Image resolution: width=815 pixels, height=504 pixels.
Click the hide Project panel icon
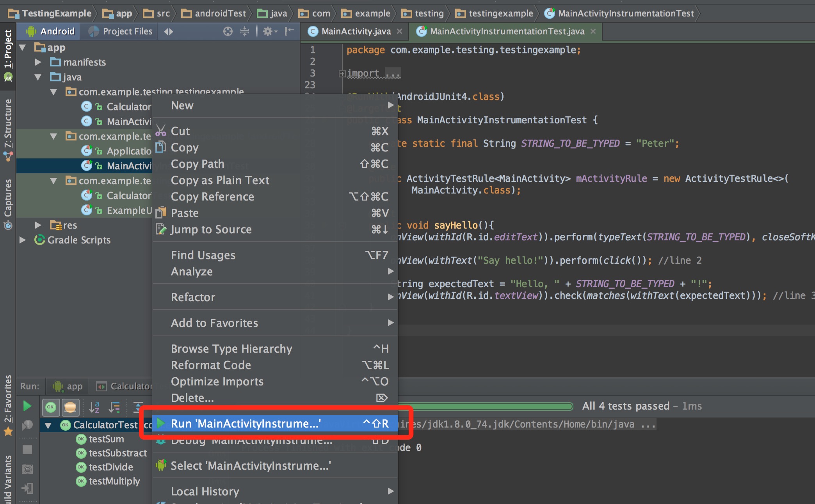[x=289, y=31]
